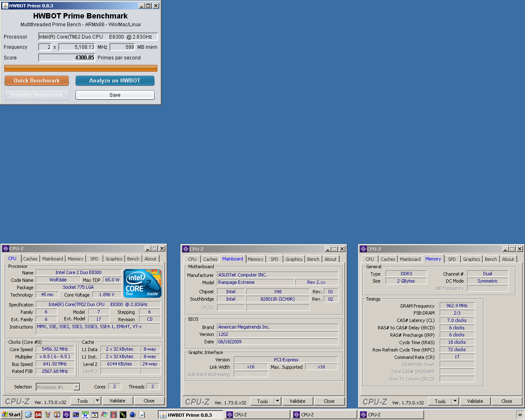Click the title icon of the CPU-Z Memory window

(x=363, y=249)
